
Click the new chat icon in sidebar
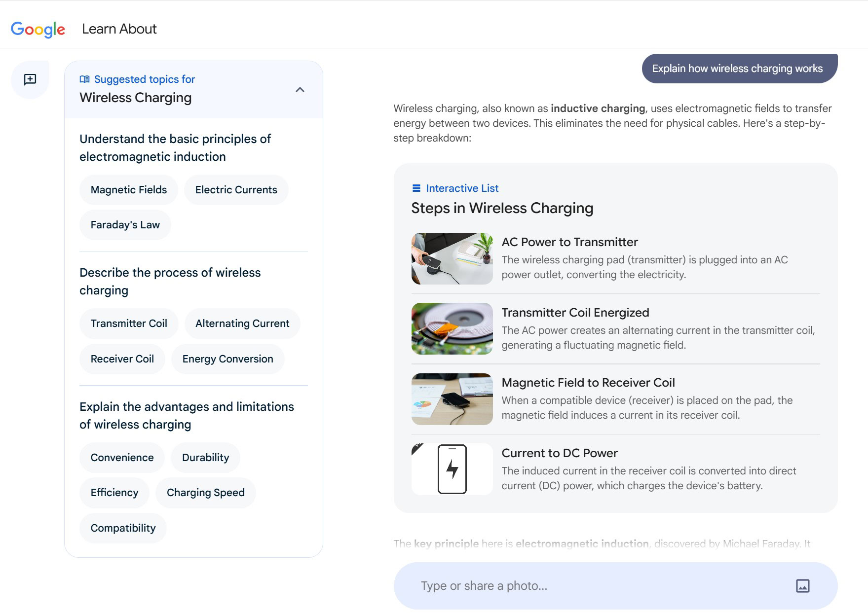coord(30,79)
